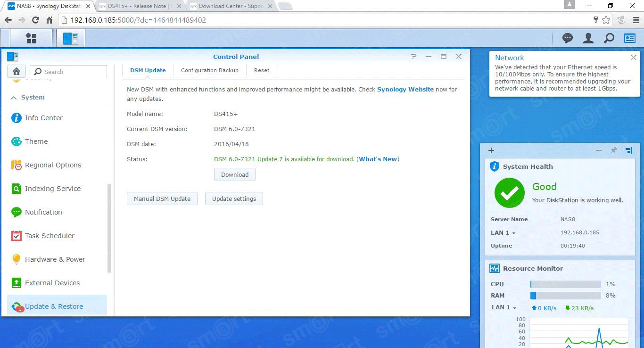Click the Download button
The width and height of the screenshot is (644, 348).
[235, 174]
